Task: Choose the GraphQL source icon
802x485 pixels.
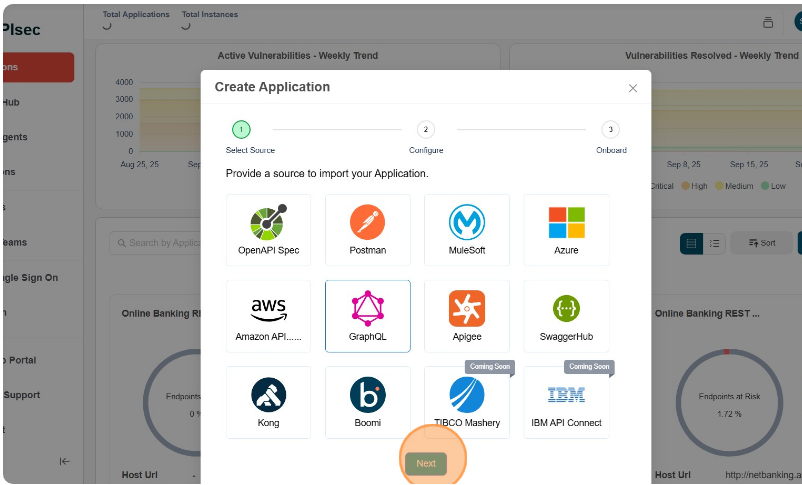Action: [367, 316]
